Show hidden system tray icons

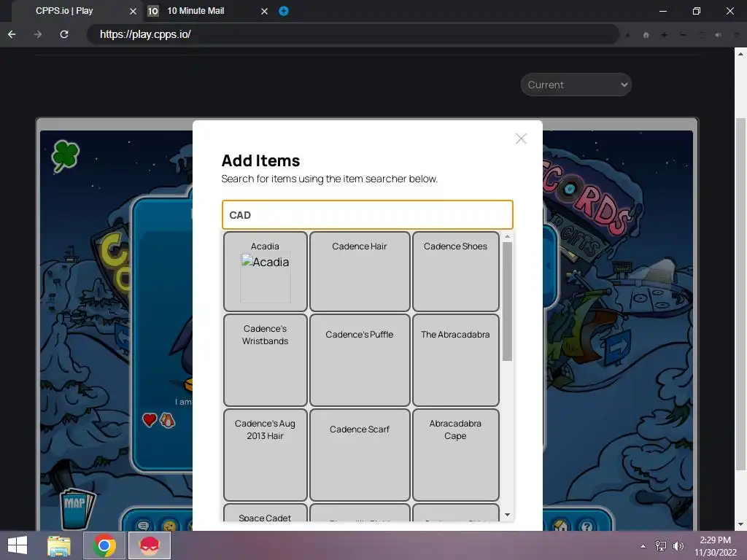pos(643,545)
